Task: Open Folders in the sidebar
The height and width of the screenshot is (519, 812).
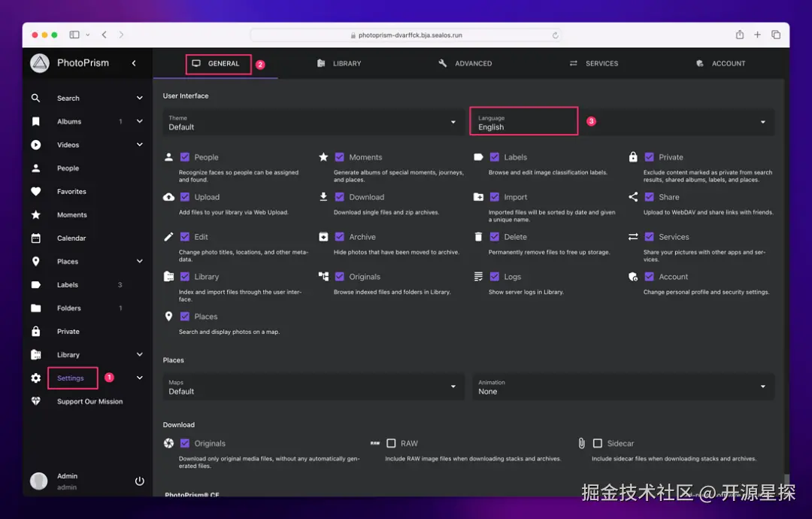Action: pyautogui.click(x=69, y=308)
